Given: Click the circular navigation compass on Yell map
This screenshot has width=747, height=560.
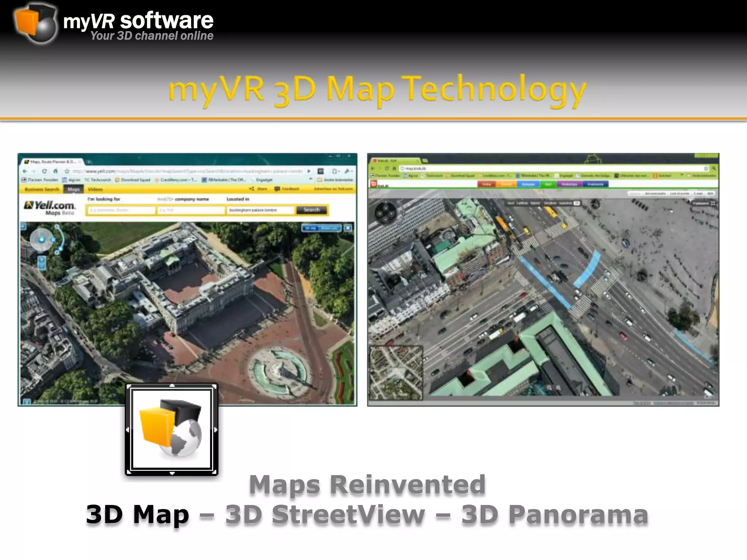Looking at the screenshot, I should coord(42,240).
